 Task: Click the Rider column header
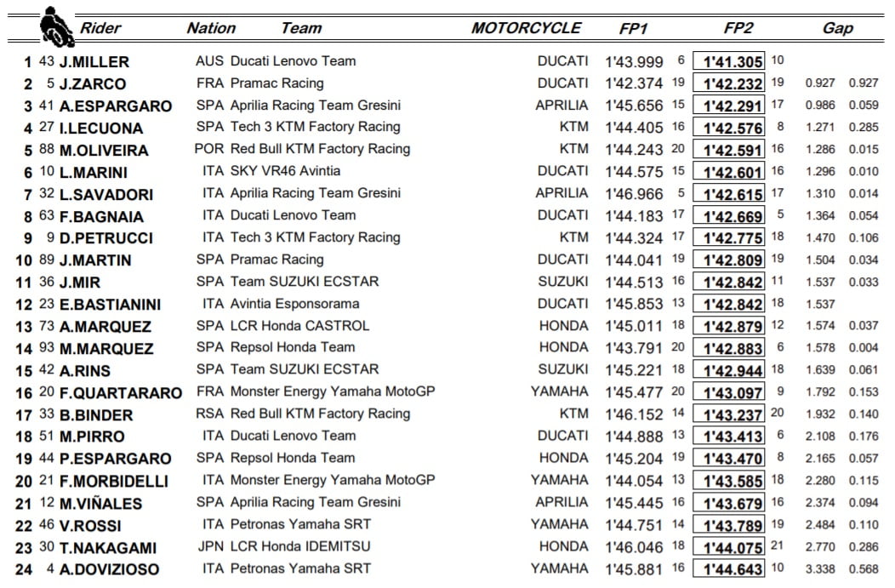click(x=100, y=28)
